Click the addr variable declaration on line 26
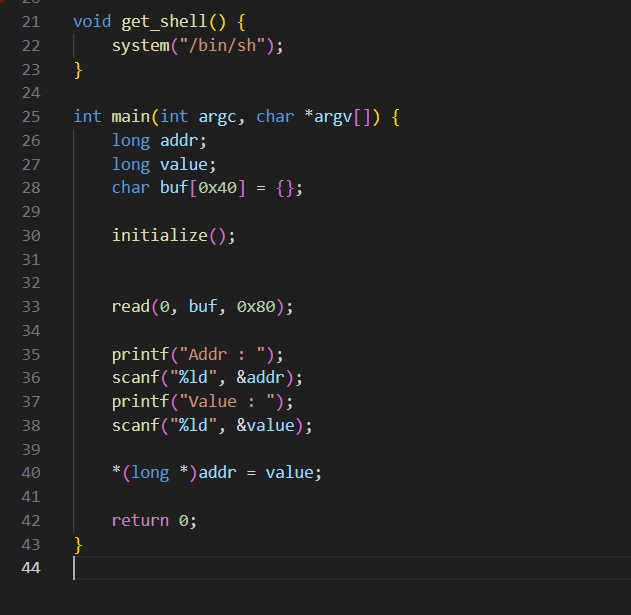 (179, 140)
